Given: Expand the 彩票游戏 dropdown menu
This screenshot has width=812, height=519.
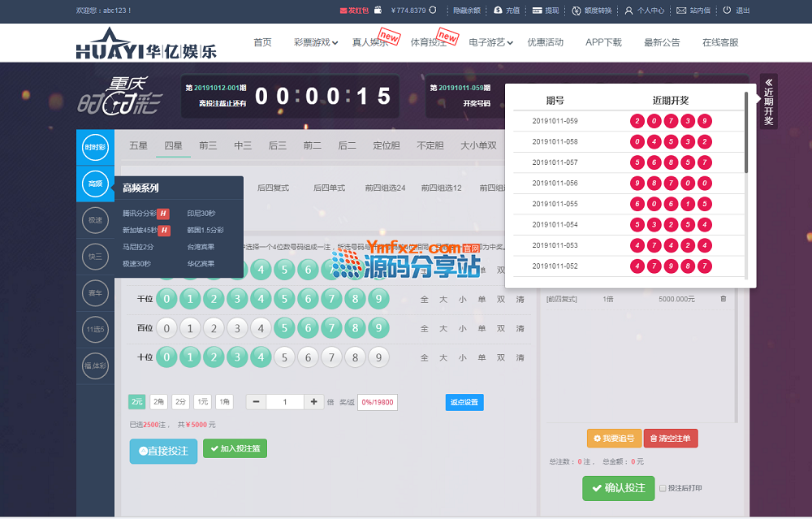Looking at the screenshot, I should pyautogui.click(x=316, y=42).
